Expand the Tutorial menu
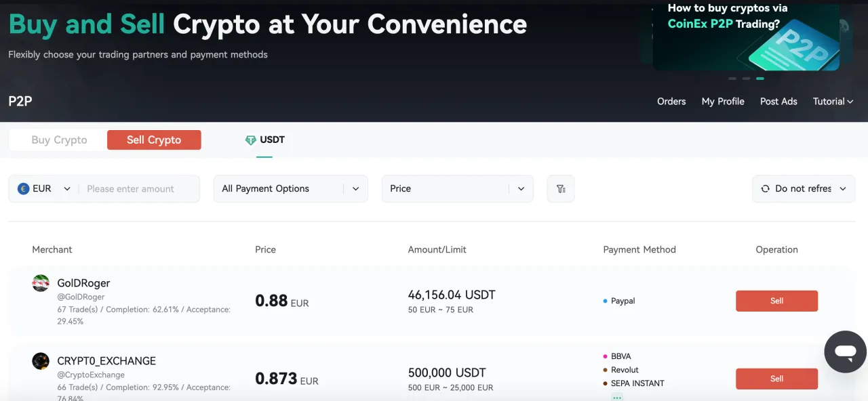868x401 pixels. pos(833,102)
